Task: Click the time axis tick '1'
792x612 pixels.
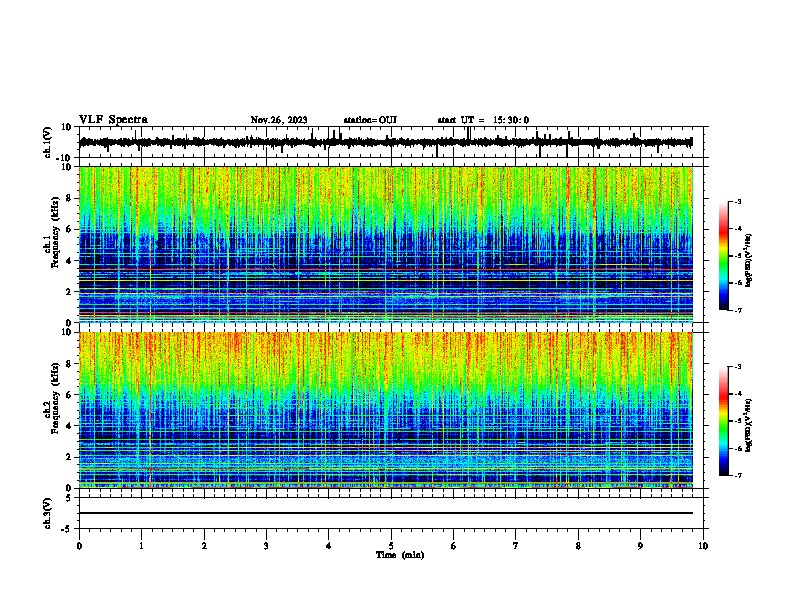Action: point(141,546)
